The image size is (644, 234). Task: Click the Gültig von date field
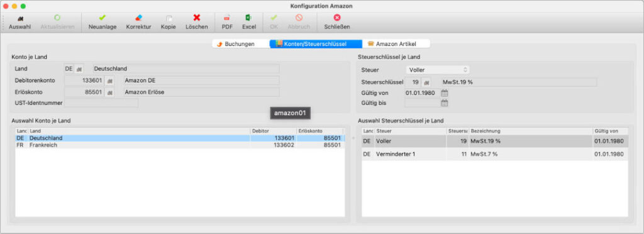click(x=422, y=92)
